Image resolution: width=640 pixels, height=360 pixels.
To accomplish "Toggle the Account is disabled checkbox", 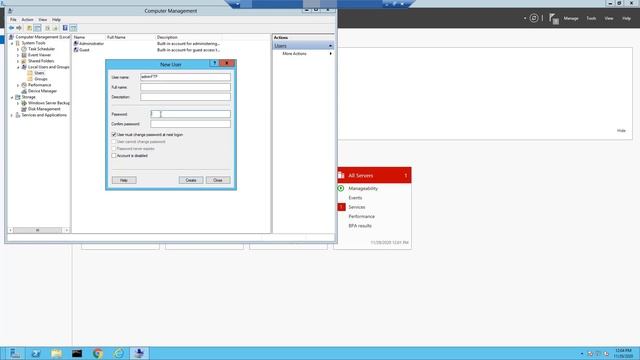I will tap(114, 156).
